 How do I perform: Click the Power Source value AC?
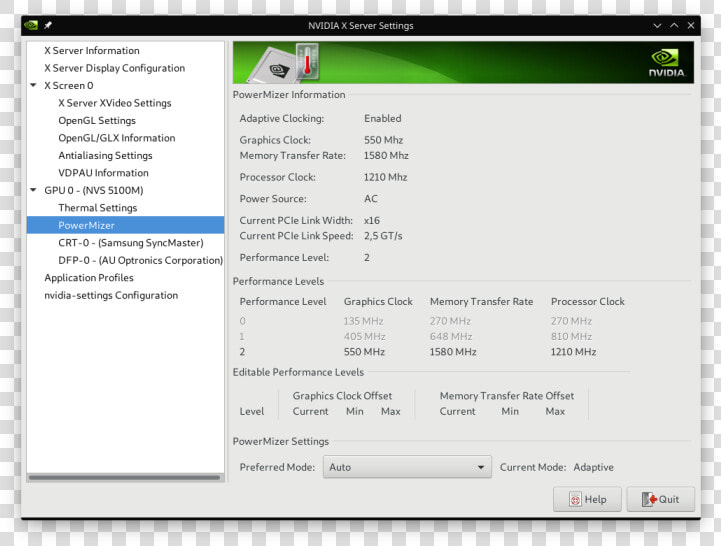click(x=371, y=199)
